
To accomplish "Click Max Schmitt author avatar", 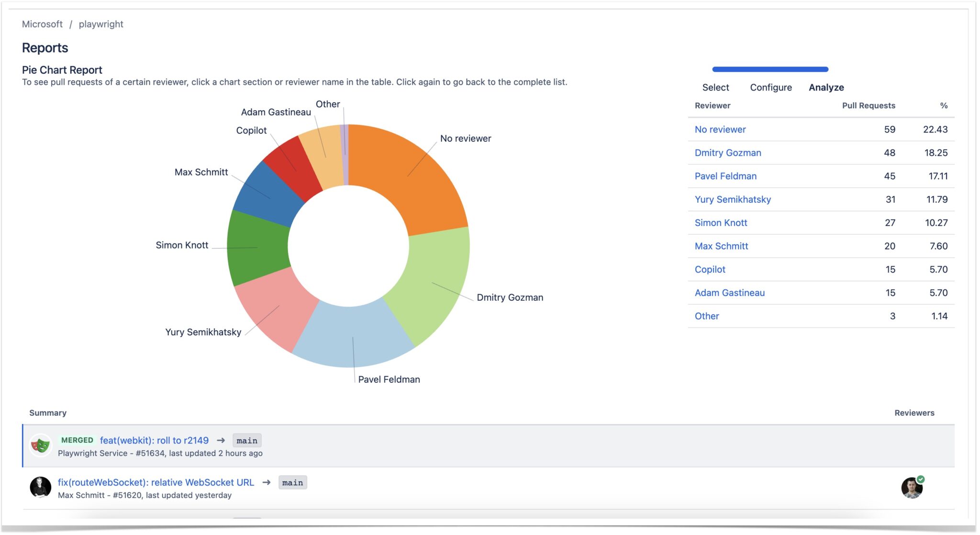I will [41, 488].
